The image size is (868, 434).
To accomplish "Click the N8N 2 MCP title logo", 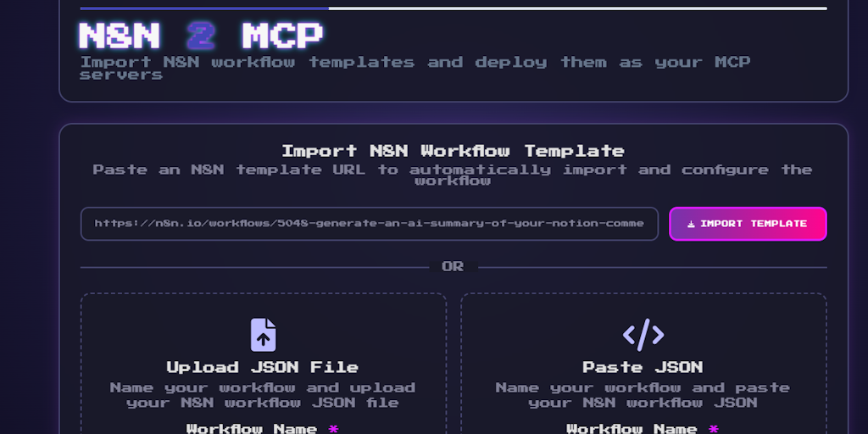I will pos(200,35).
